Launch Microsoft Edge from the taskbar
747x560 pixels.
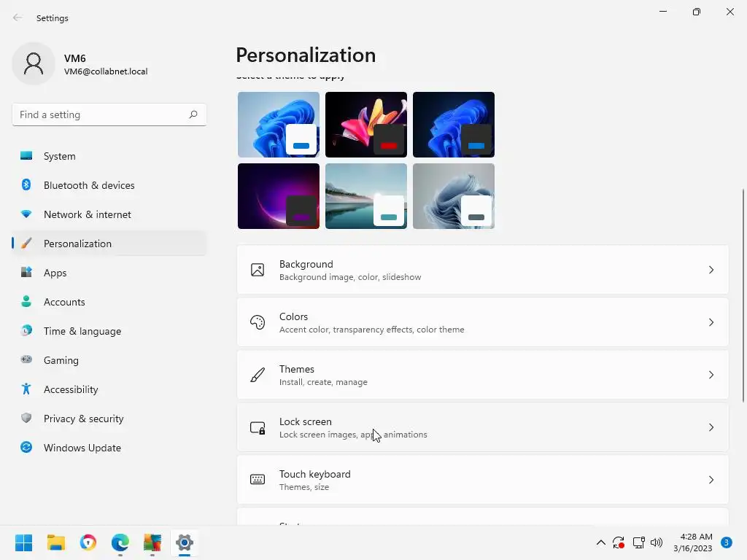pos(120,542)
